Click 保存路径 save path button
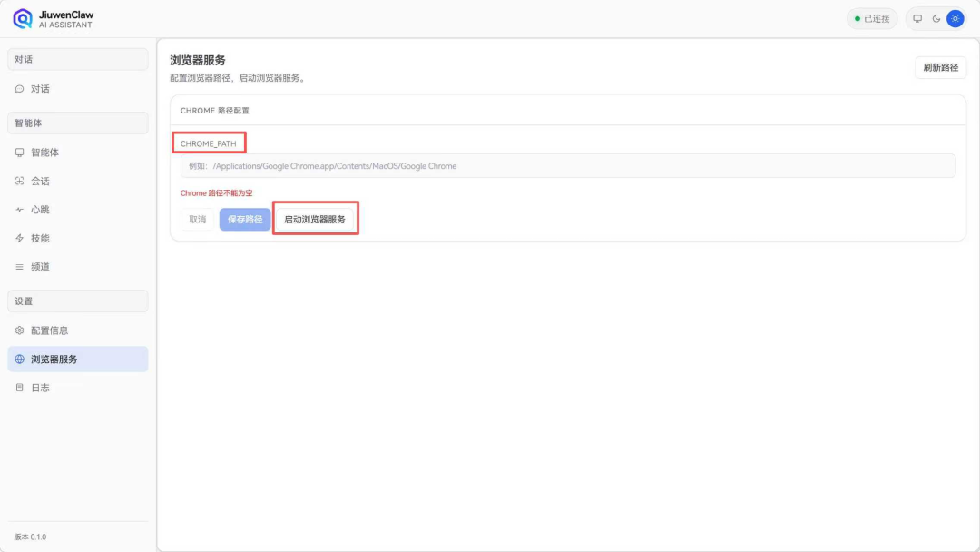This screenshot has height=552, width=980. pyautogui.click(x=245, y=220)
